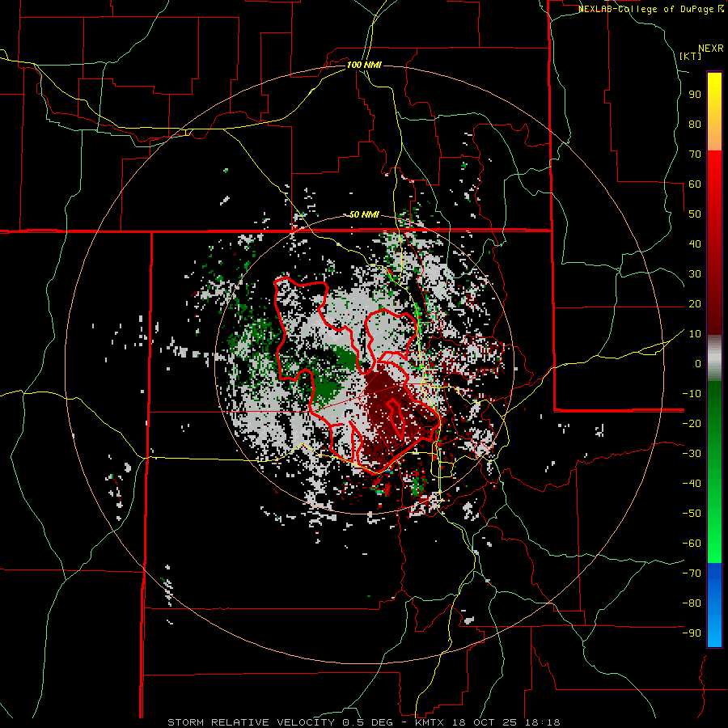The image size is (728, 728).
Task: Click the 100 NMI range ring label
Action: coord(364,65)
